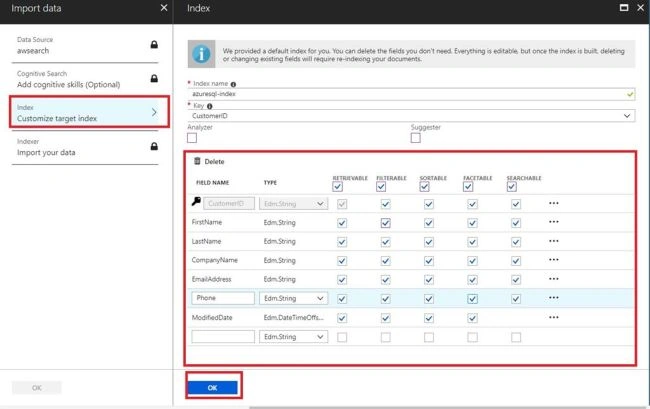650x409 pixels.
Task: Click the info icon in the banner
Action: pos(201,54)
